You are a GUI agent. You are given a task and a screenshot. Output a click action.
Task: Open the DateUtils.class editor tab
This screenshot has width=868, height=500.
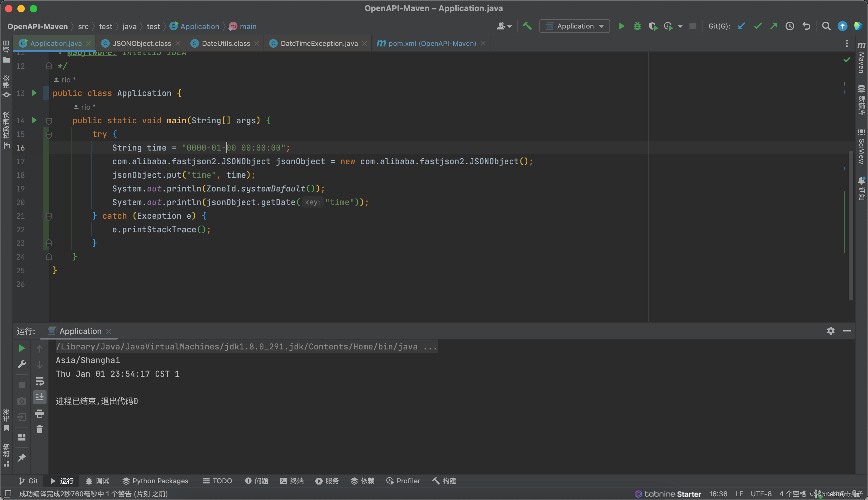[x=225, y=43]
